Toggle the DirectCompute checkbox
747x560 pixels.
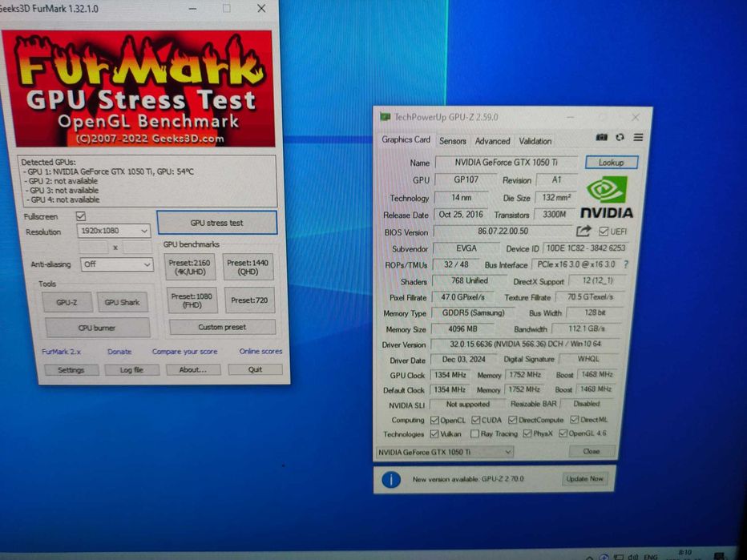click(x=513, y=420)
